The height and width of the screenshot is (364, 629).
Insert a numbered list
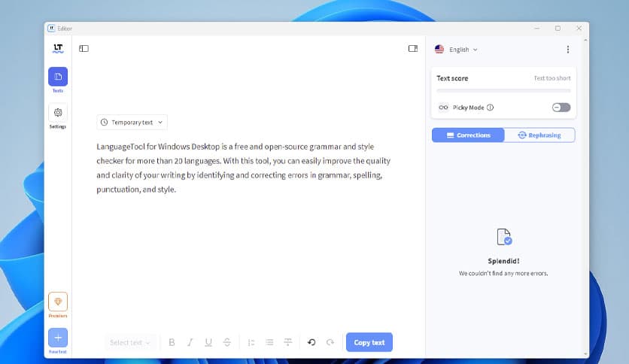click(251, 342)
